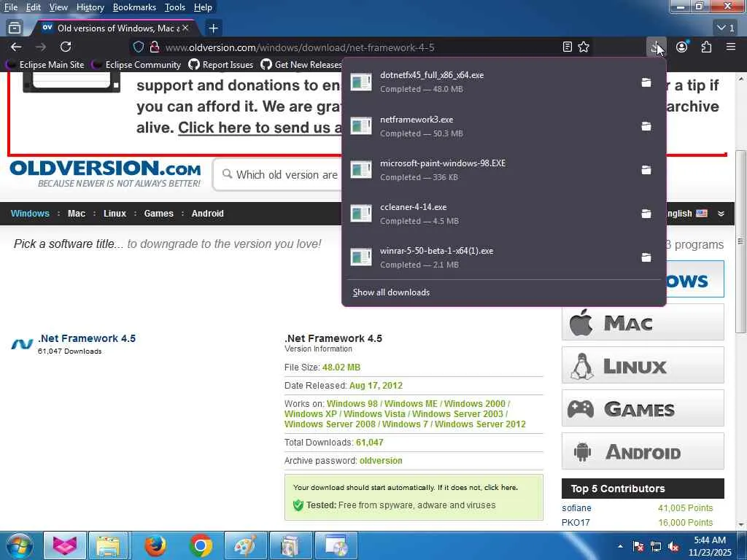
Task: Open Eclipse Community bookmark
Action: [136, 64]
